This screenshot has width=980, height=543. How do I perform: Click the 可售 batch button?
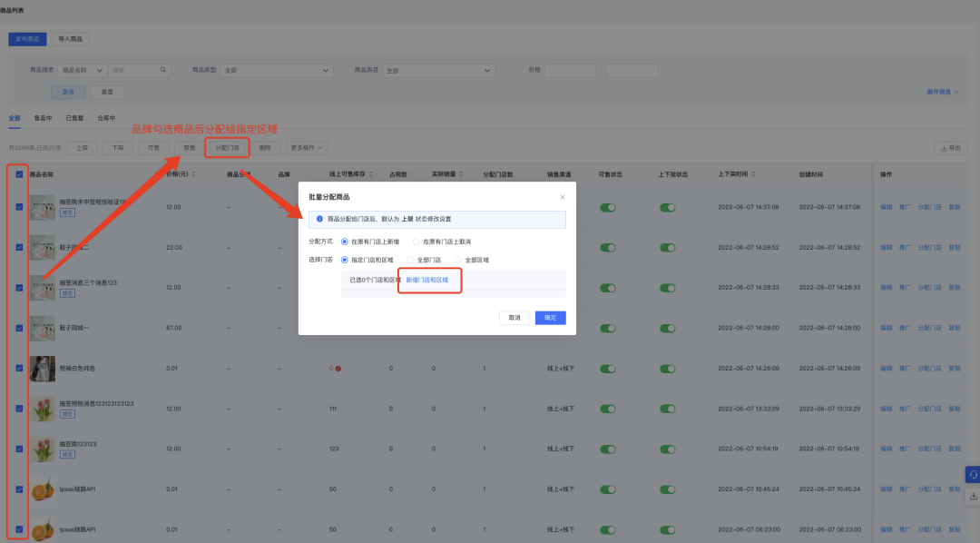153,148
